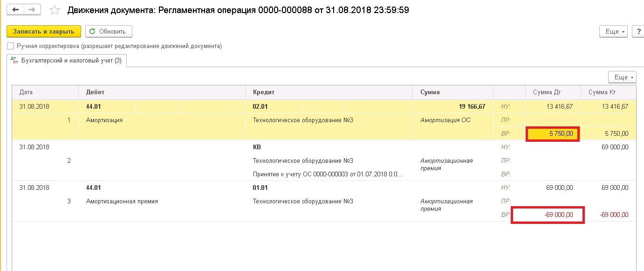The image size is (644, 271).
Task: Go back with the left arrow
Action: (x=15, y=9)
